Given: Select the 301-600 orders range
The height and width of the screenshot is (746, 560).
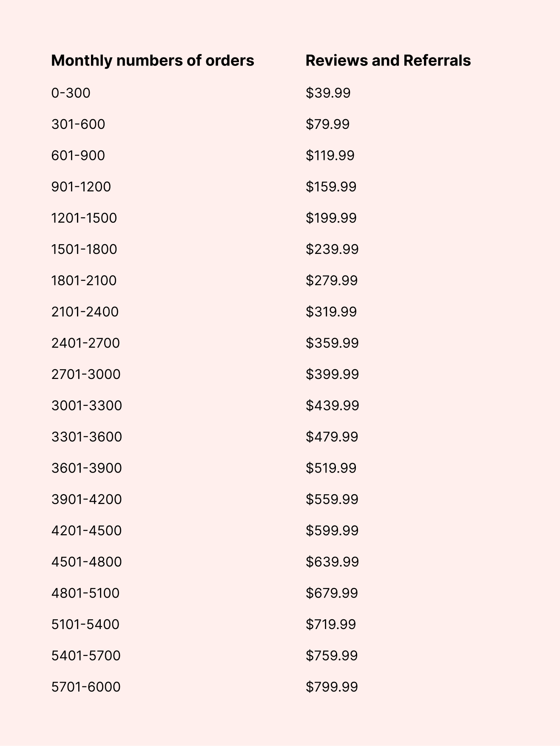Looking at the screenshot, I should tap(78, 124).
